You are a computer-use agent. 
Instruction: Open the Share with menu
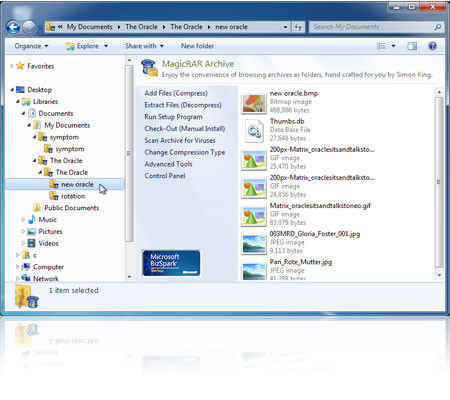click(x=144, y=46)
